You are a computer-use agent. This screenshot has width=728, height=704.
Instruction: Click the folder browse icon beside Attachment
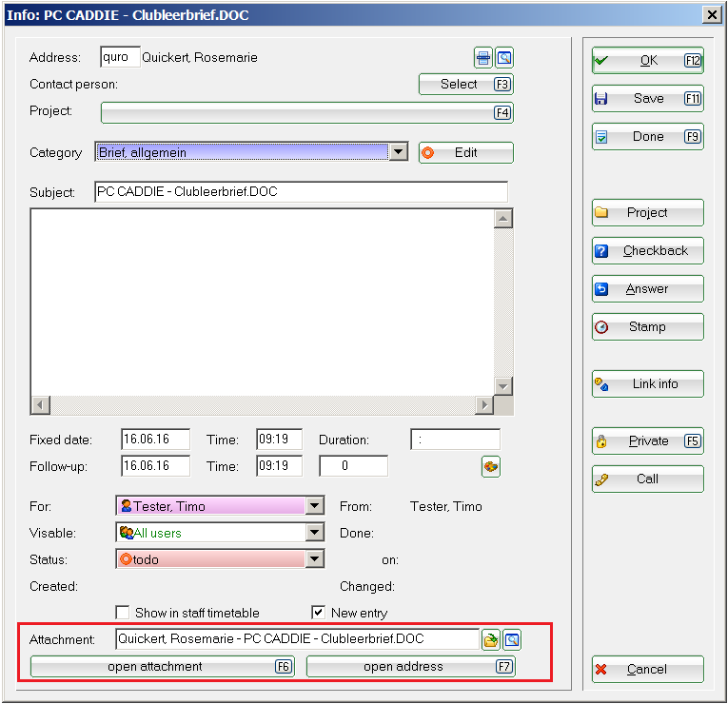(x=491, y=640)
